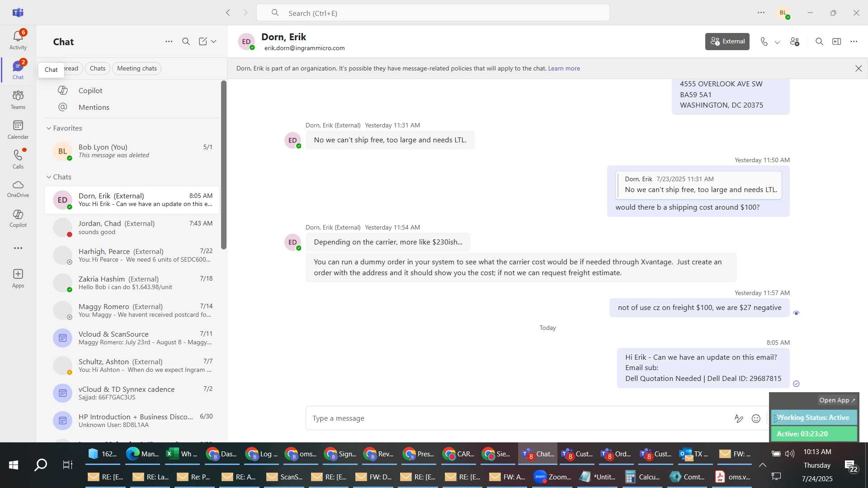Focus the Search (Ctrl+E) box
The height and width of the screenshot is (488, 868).
point(433,13)
